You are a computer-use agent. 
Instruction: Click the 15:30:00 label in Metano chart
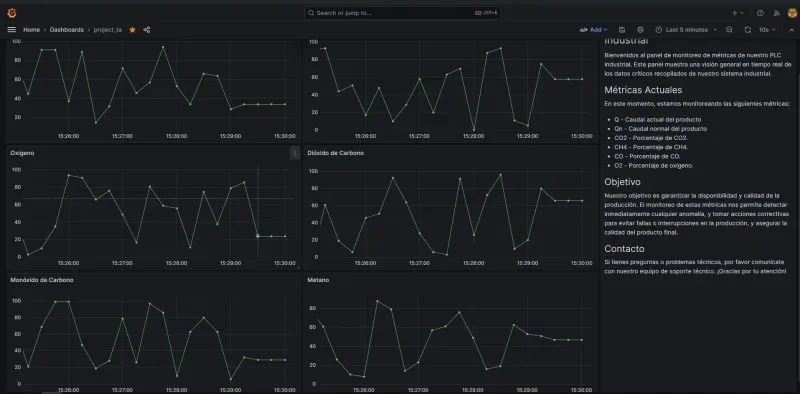(581, 390)
